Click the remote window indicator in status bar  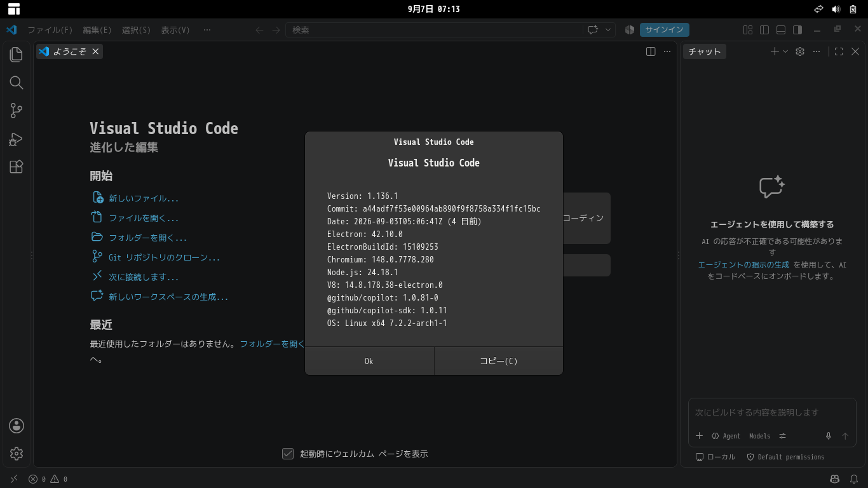[14, 479]
